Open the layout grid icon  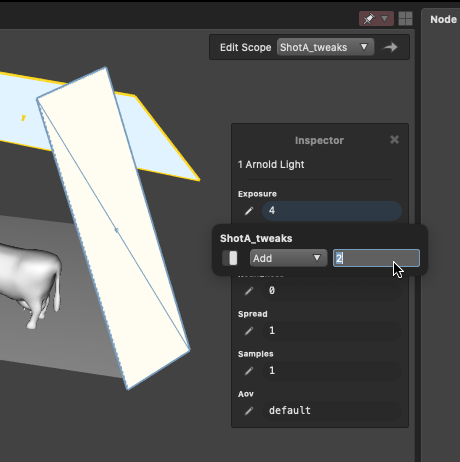click(405, 19)
